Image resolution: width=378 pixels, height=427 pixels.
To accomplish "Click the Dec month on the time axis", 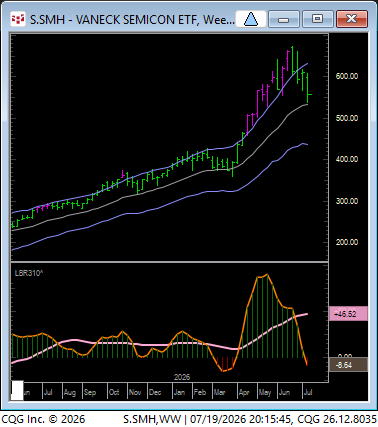I will [x=155, y=392].
